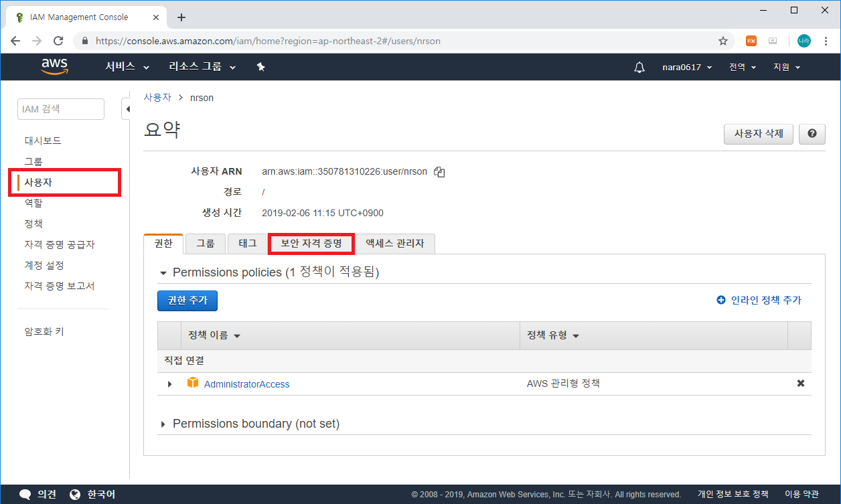Image resolution: width=841 pixels, height=504 pixels.
Task: Click the orange EX extension icon
Action: coord(751,41)
